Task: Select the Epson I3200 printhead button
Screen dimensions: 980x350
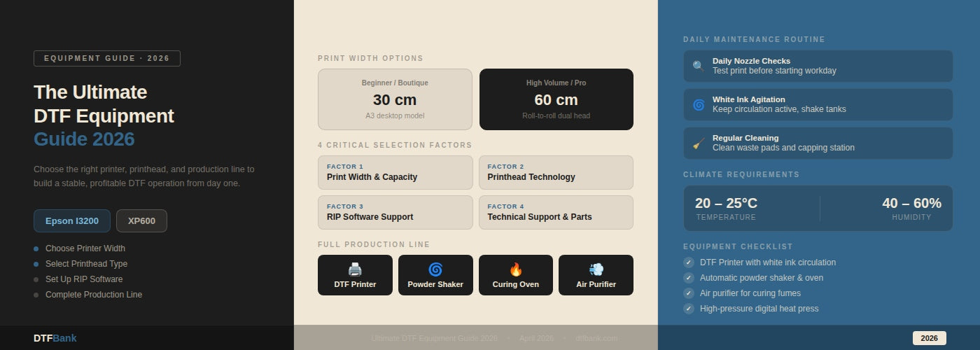Action: (x=72, y=220)
